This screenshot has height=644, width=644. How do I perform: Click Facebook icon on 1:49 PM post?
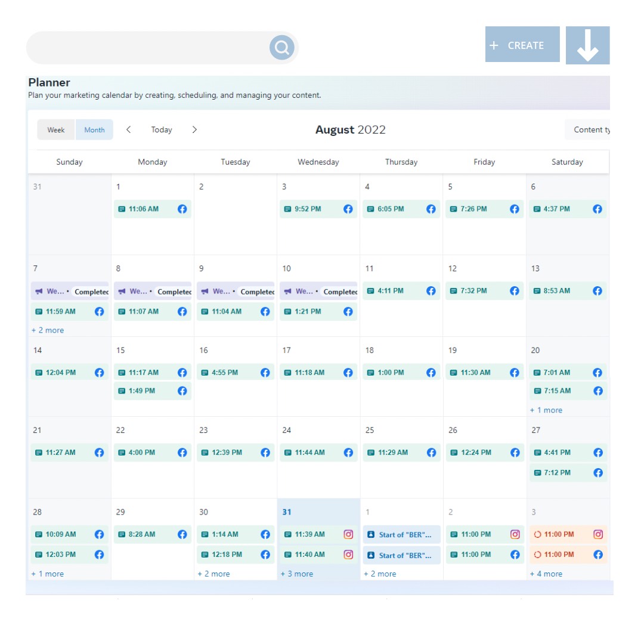pos(182,391)
